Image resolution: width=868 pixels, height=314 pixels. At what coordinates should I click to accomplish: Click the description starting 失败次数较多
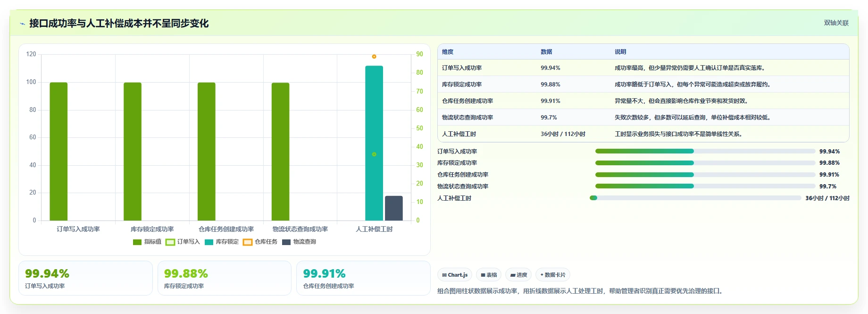(x=693, y=118)
